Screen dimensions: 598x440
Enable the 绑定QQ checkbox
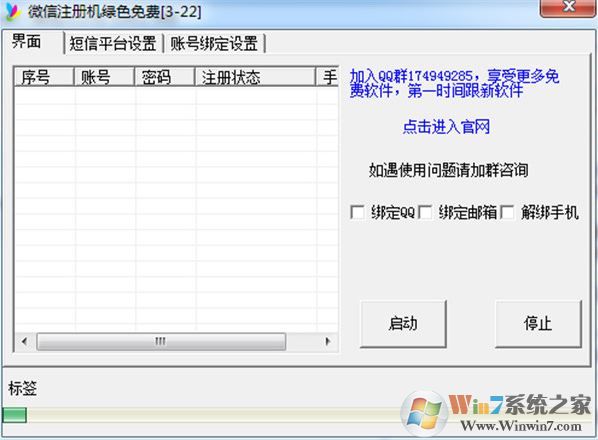[357, 212]
